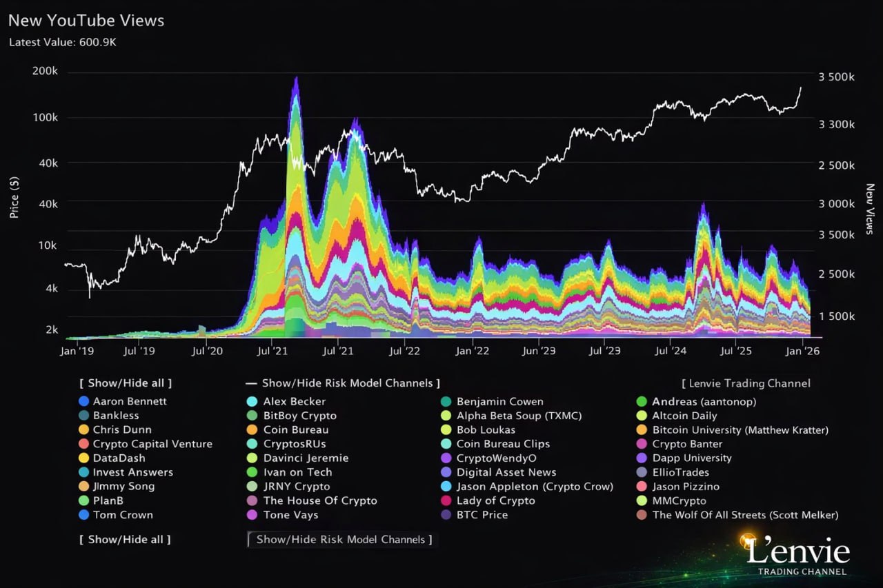Click the Benjamin Cowen legend dot
883x588 pixels.
446,401
